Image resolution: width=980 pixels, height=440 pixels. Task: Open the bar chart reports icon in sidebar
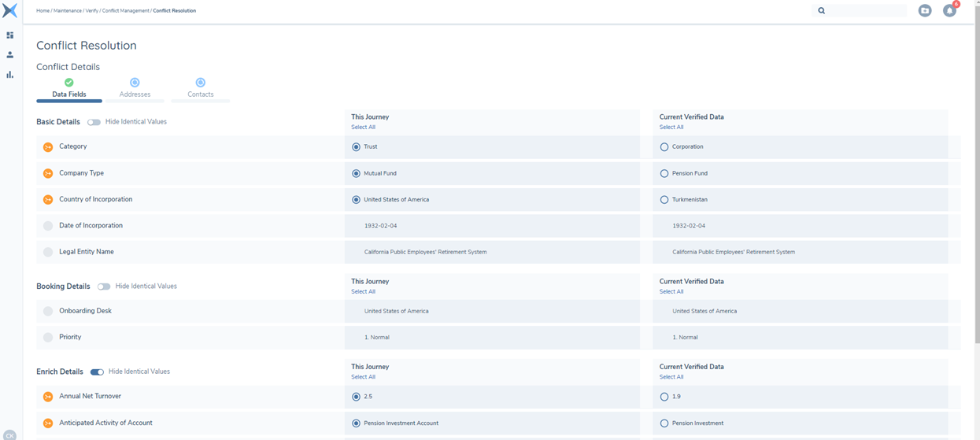[x=9, y=75]
